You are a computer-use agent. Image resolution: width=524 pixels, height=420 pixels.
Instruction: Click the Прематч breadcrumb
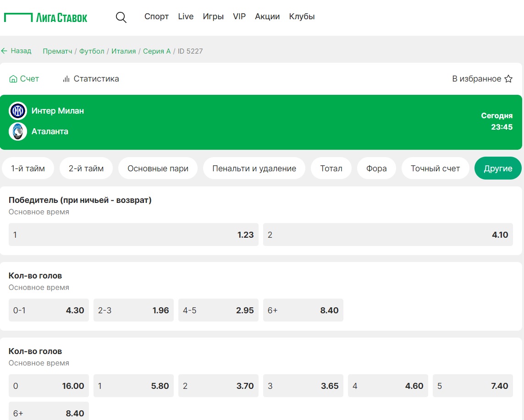[57, 51]
